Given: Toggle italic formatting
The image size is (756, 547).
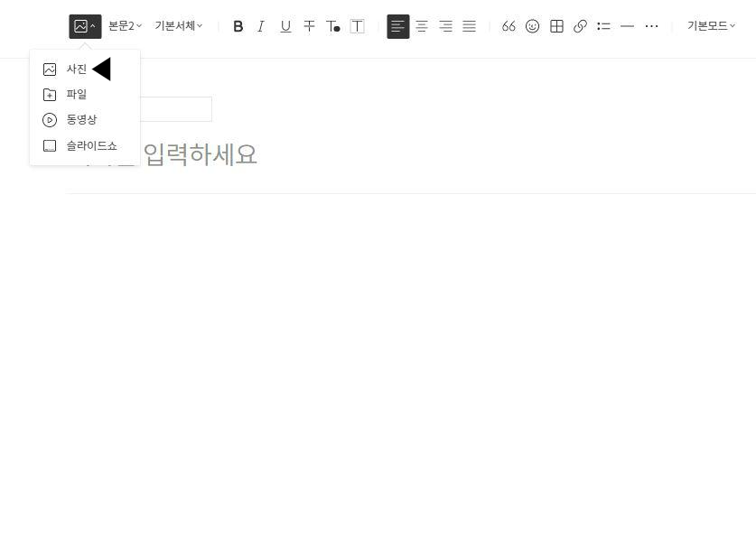Looking at the screenshot, I should point(261,26).
